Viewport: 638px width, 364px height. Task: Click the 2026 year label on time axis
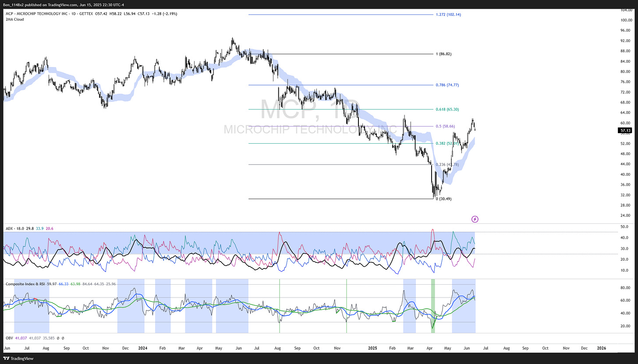(x=602, y=348)
